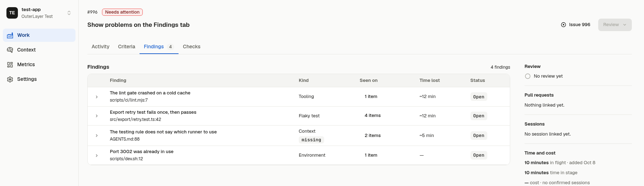The height and width of the screenshot is (186, 644).
Task: Click the missing tag under Context
Action: pos(311,140)
